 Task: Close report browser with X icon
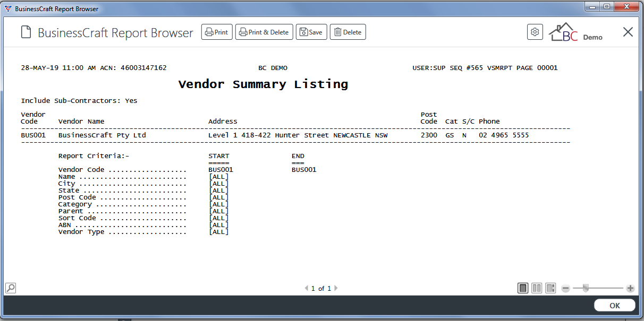pyautogui.click(x=628, y=32)
